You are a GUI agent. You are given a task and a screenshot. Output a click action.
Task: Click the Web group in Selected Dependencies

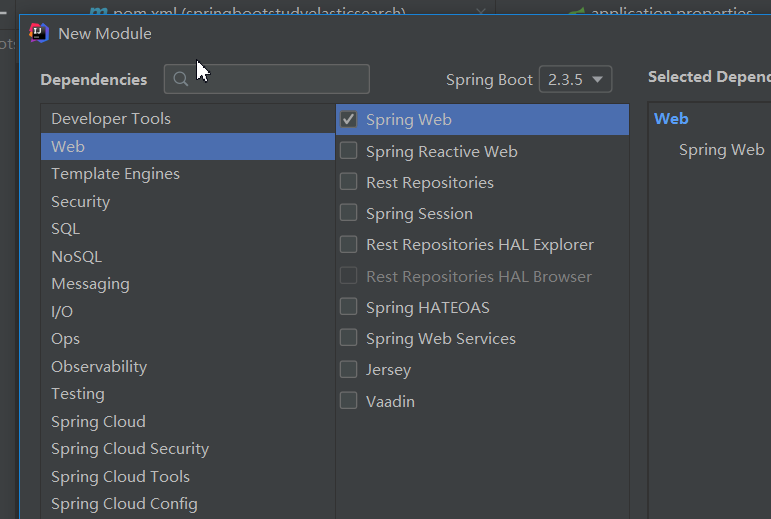pyautogui.click(x=671, y=118)
